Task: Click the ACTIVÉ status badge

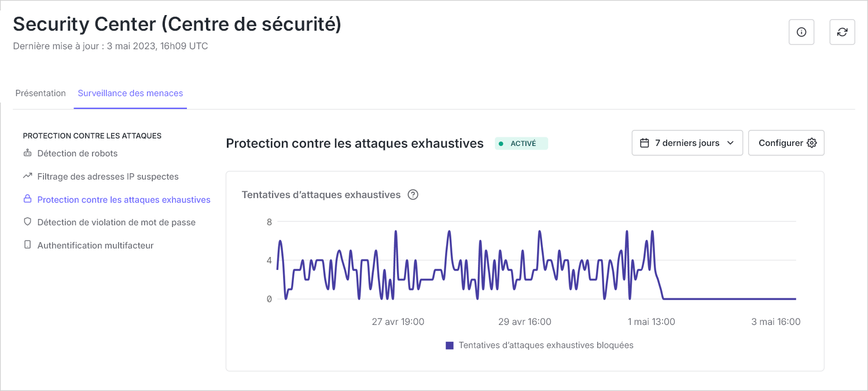Action: pos(521,144)
